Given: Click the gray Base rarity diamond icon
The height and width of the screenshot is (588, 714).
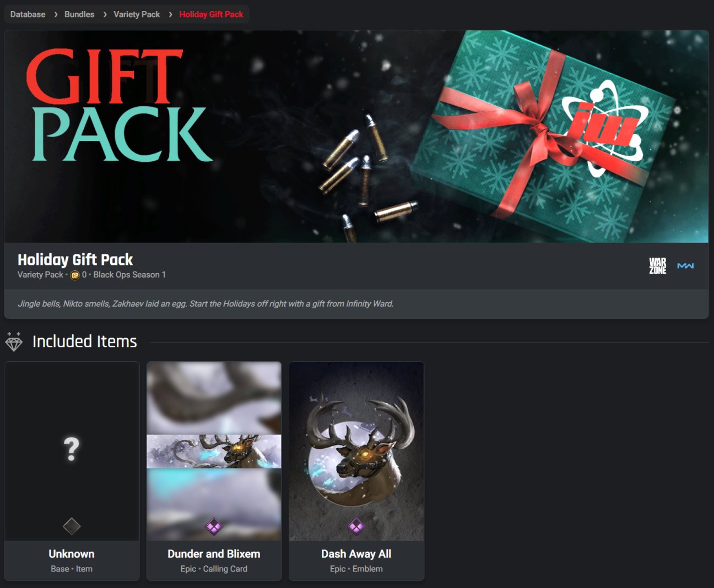Looking at the screenshot, I should click(72, 526).
